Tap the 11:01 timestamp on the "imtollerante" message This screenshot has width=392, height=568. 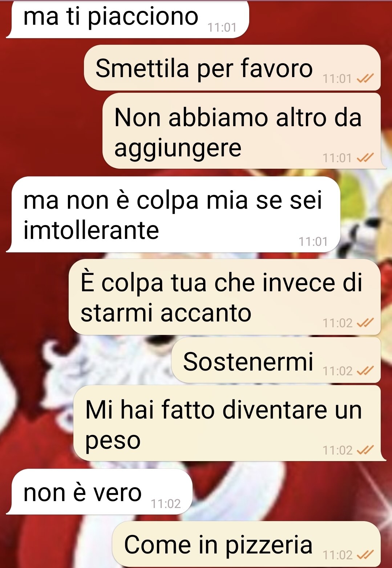click(x=313, y=241)
